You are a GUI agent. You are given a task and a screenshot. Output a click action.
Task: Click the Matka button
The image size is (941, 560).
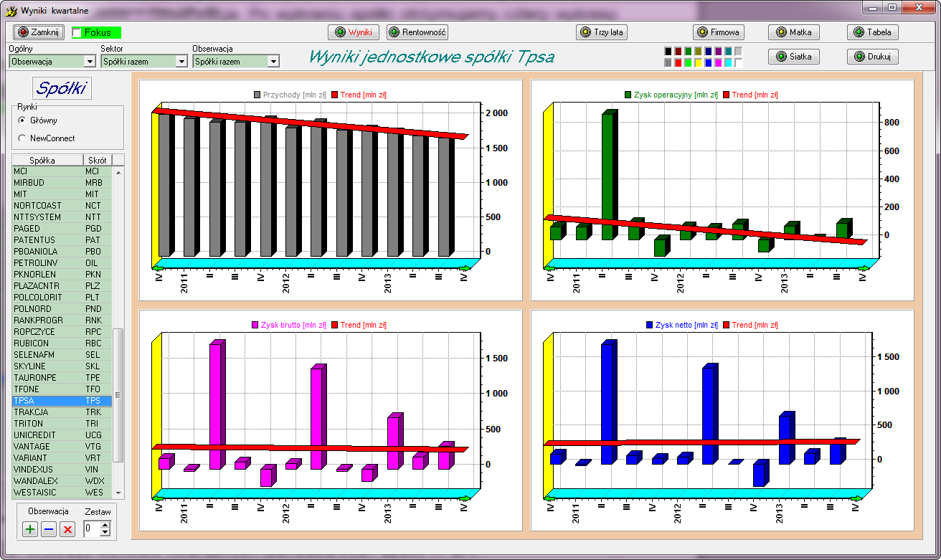[x=793, y=32]
